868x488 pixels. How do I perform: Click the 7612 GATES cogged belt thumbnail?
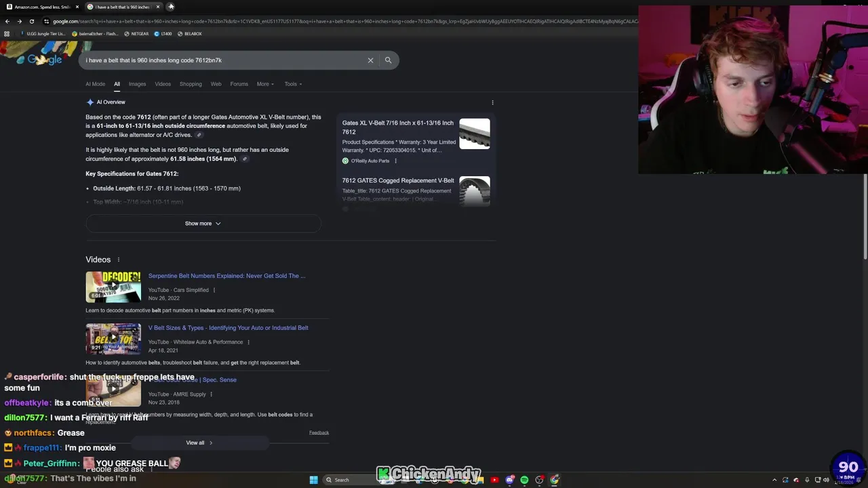tap(475, 191)
